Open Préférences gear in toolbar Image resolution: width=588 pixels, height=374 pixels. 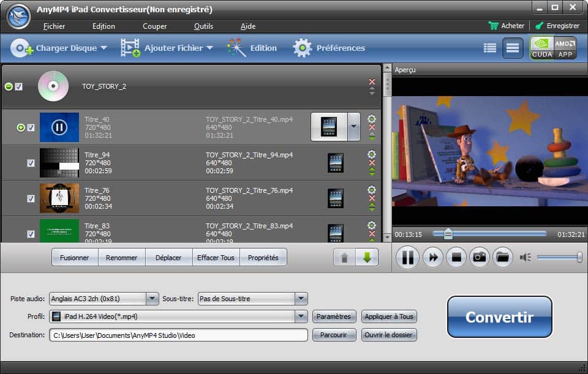click(x=329, y=48)
